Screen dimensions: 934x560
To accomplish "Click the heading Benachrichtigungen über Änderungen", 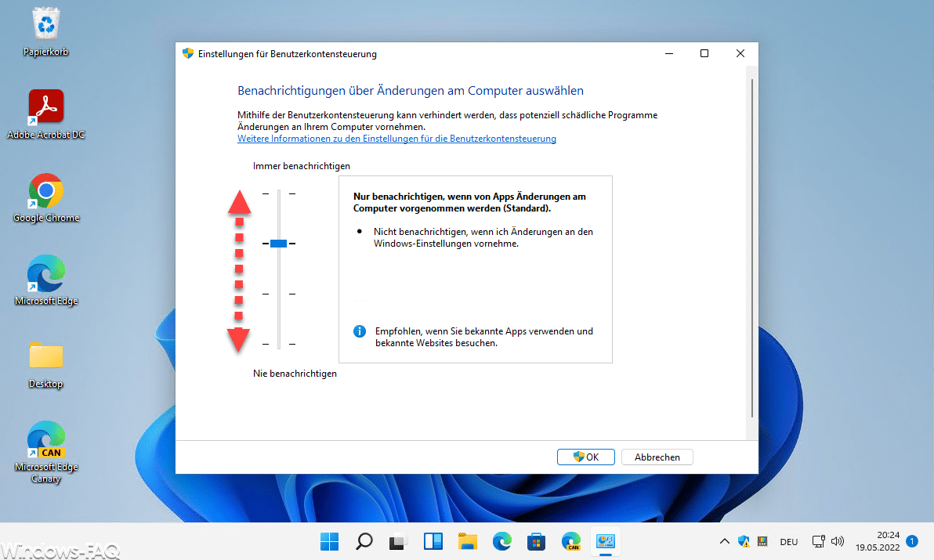I will [x=411, y=90].
